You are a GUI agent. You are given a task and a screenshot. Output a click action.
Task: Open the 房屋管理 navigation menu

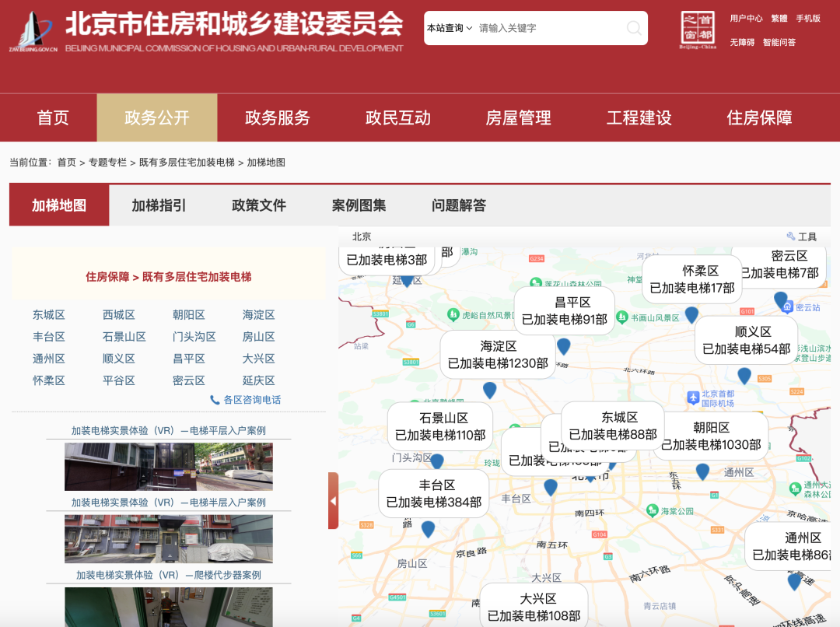point(518,117)
